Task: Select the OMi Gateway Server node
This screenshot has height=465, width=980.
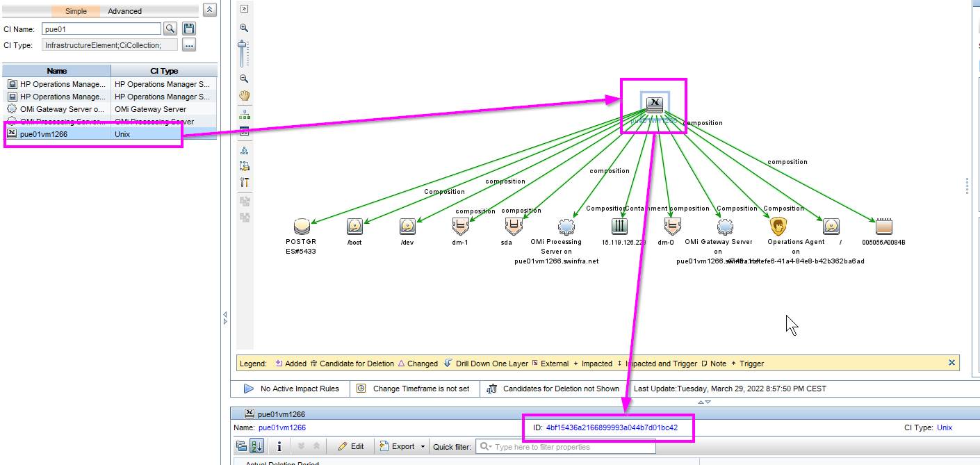Action: pyautogui.click(x=725, y=227)
